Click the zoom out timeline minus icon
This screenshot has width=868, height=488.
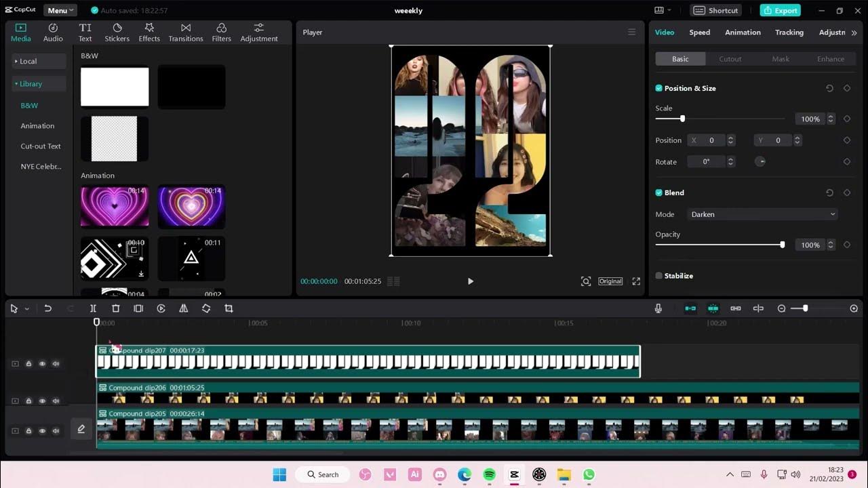[781, 308]
